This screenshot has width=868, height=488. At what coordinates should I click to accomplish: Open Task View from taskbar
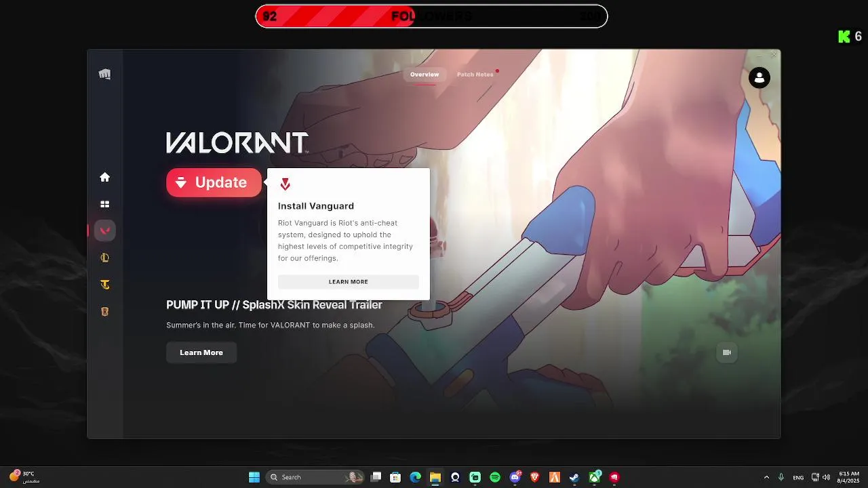[376, 477]
